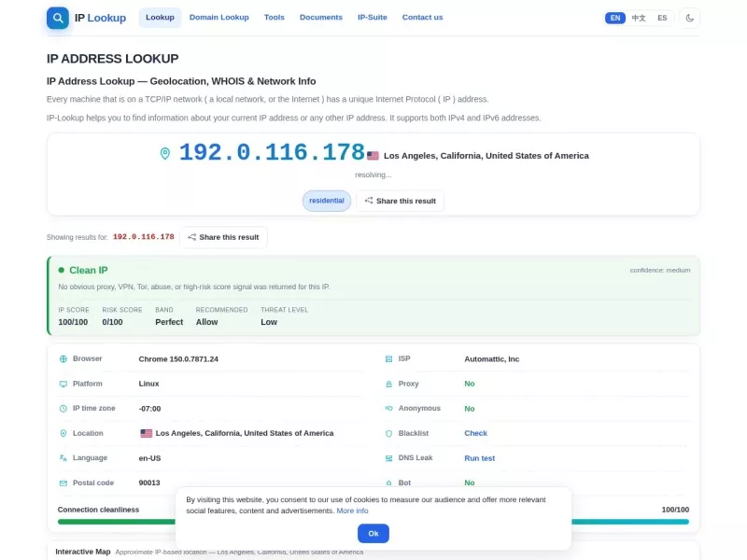Click the DNS Leak row icon

[x=388, y=458]
